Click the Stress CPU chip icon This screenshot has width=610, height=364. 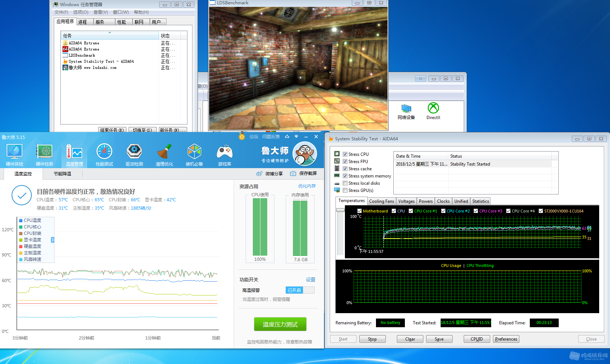click(337, 154)
